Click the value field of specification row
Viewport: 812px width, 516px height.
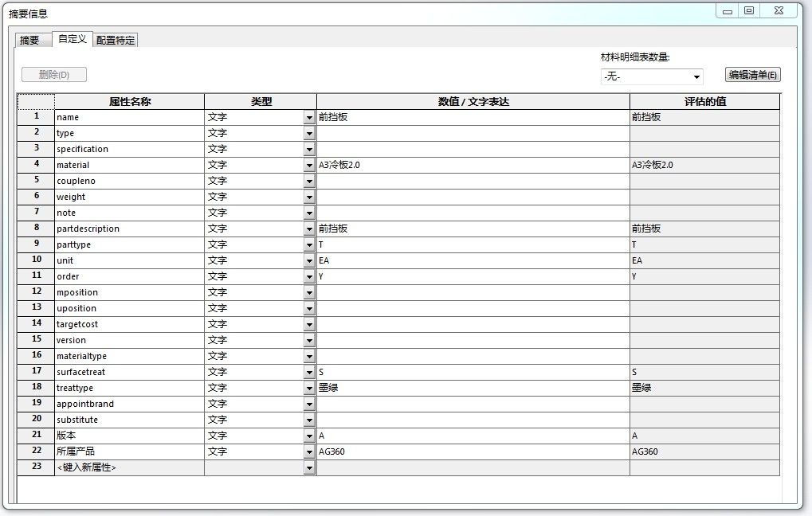(473, 149)
